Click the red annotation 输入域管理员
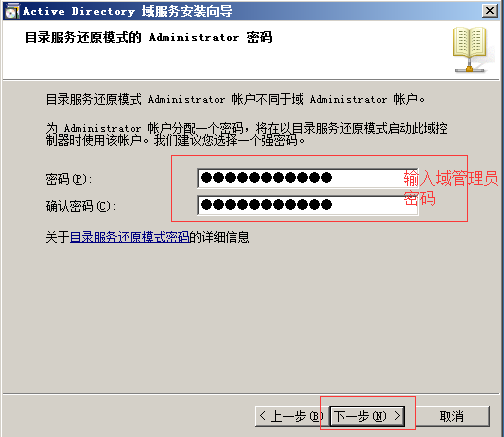504x437 pixels. [451, 178]
